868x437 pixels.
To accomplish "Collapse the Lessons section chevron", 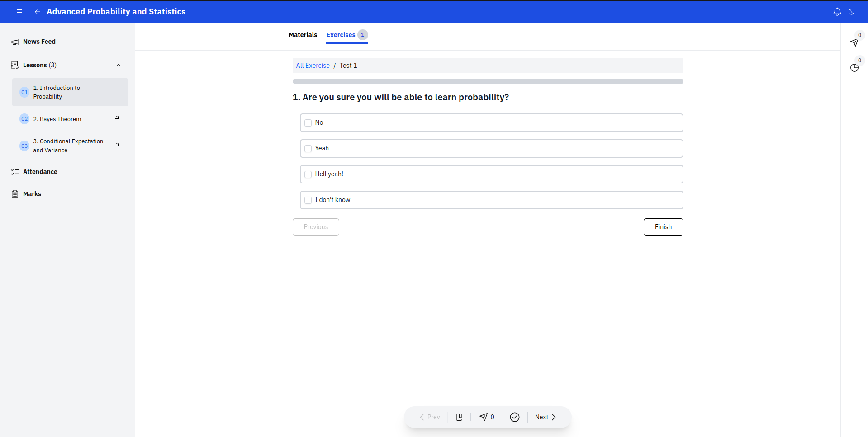I will (x=119, y=65).
